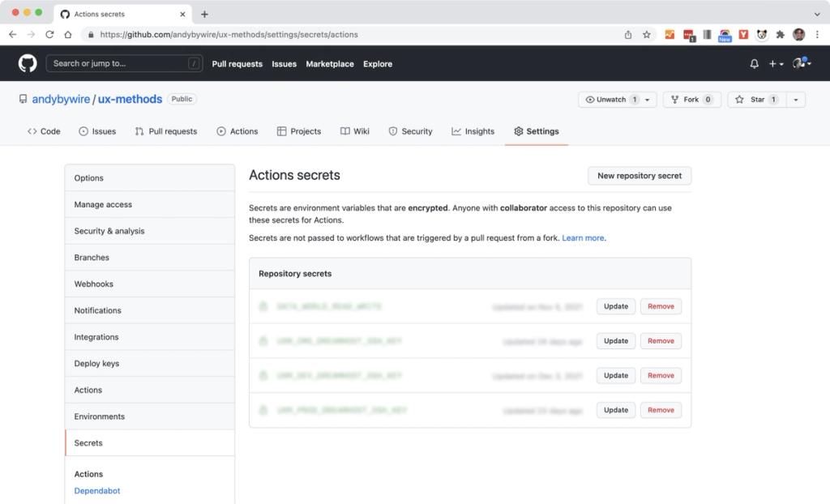This screenshot has width=830, height=504.
Task: Remove the fourth repository secret
Action: click(661, 410)
